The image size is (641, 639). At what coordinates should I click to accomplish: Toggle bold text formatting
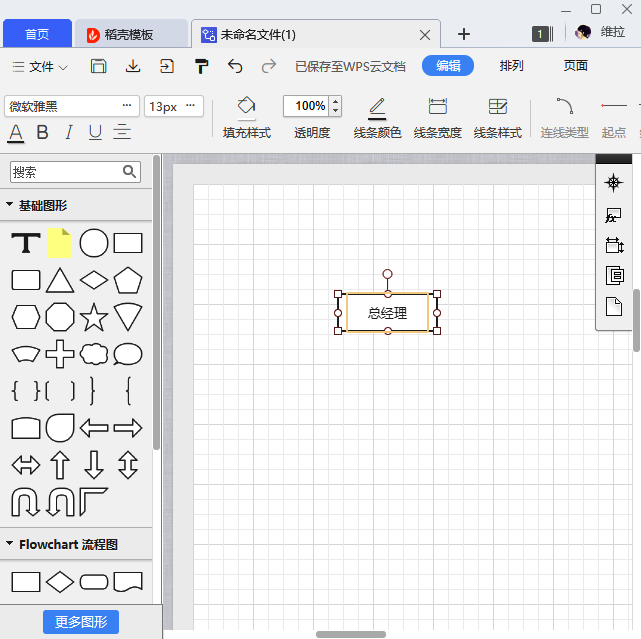pos(42,132)
